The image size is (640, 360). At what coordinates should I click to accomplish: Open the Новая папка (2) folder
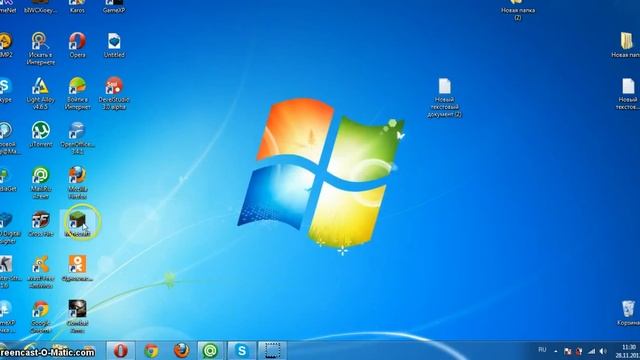point(518,10)
